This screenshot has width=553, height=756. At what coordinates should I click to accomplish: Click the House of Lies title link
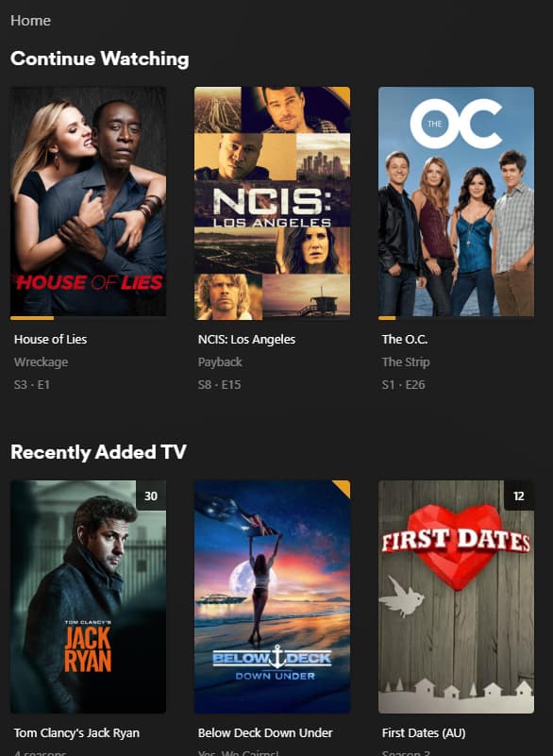click(x=51, y=340)
